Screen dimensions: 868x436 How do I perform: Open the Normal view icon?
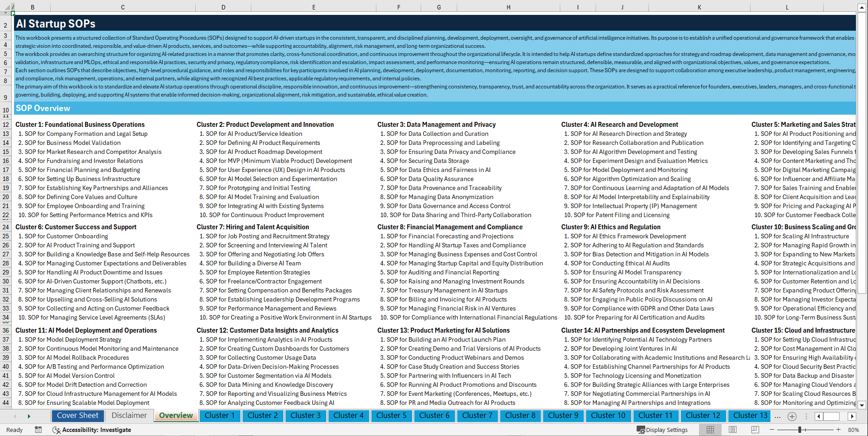(710, 430)
